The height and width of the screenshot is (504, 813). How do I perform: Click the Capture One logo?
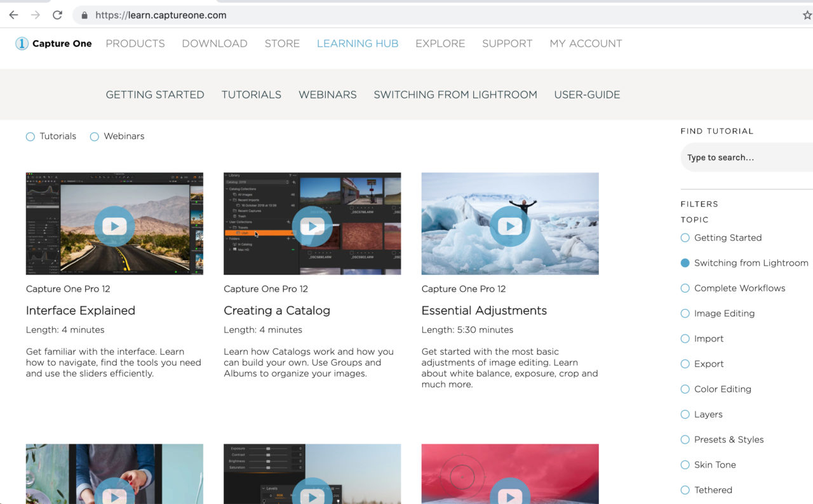[x=54, y=43]
